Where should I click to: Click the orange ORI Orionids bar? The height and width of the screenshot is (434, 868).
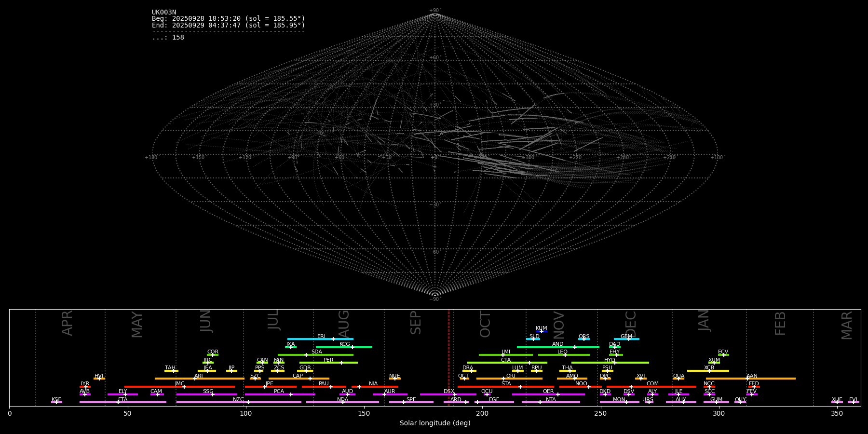tap(509, 379)
